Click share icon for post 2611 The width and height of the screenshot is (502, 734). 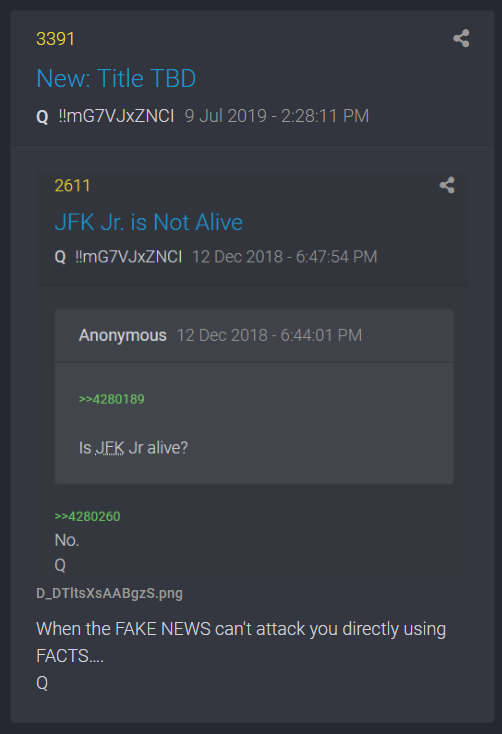(x=447, y=185)
